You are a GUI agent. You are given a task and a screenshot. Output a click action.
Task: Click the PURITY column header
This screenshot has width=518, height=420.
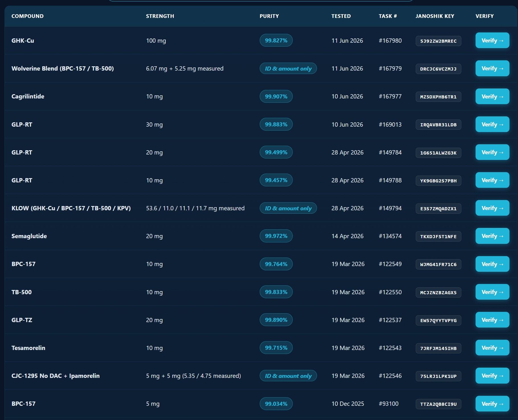(269, 16)
